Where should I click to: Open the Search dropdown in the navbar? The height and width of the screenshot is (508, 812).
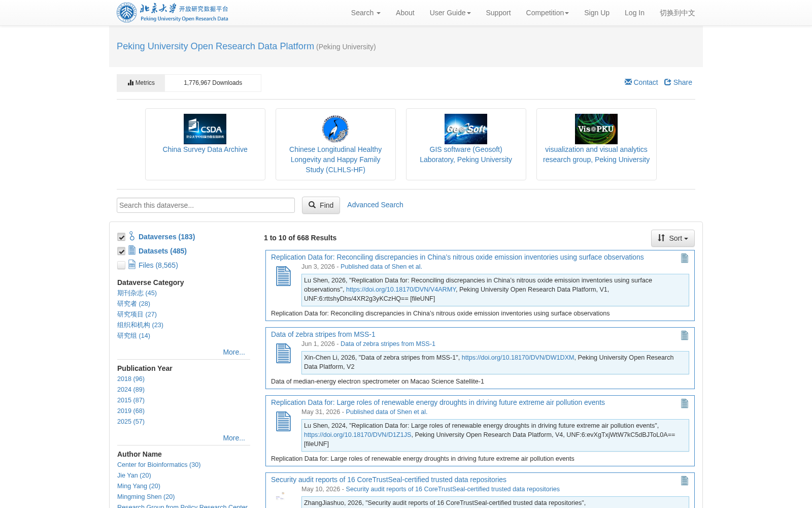365,13
